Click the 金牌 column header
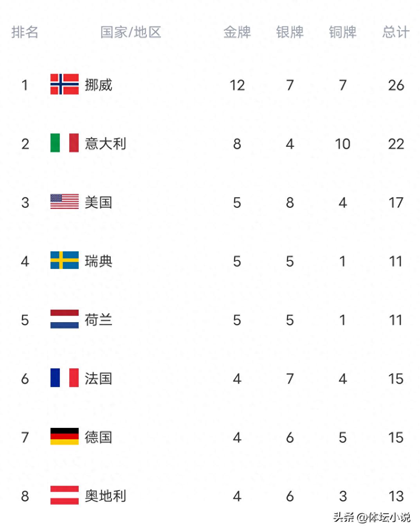The height and width of the screenshot is (532, 420). tap(237, 32)
